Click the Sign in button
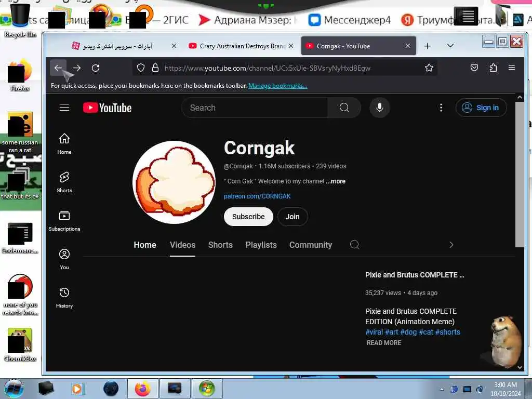Image resolution: width=532 pixels, height=399 pixels. tap(481, 108)
